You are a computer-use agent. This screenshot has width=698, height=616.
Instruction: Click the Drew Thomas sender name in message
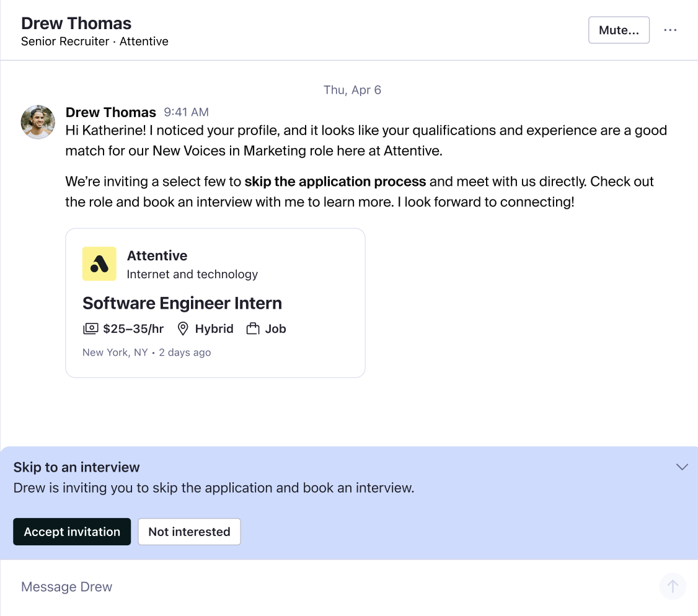[x=111, y=112]
